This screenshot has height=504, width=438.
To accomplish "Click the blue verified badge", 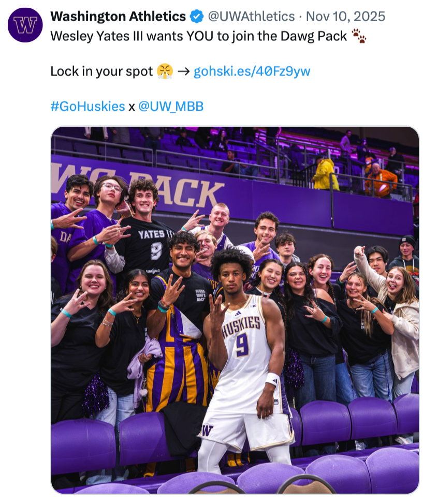I will coord(197,17).
